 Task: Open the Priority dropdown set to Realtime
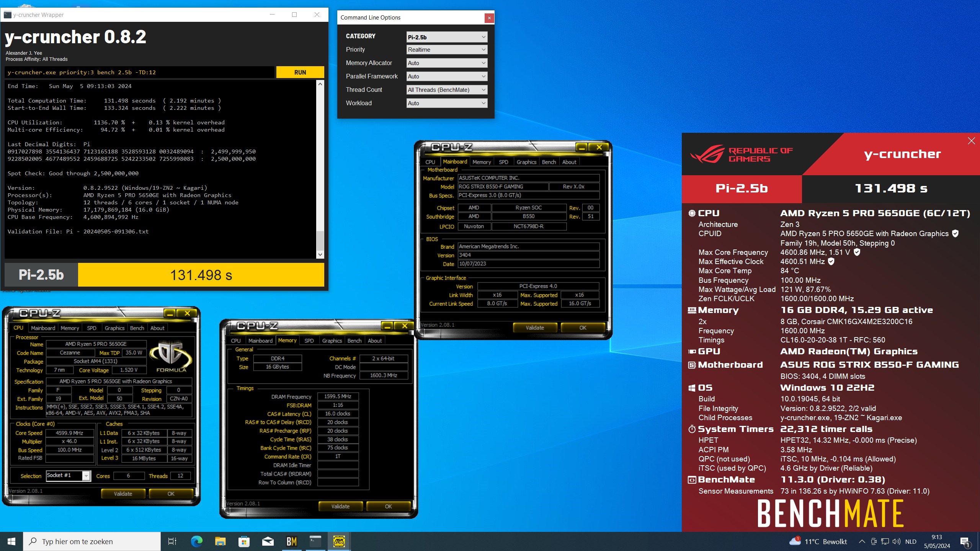(447, 50)
